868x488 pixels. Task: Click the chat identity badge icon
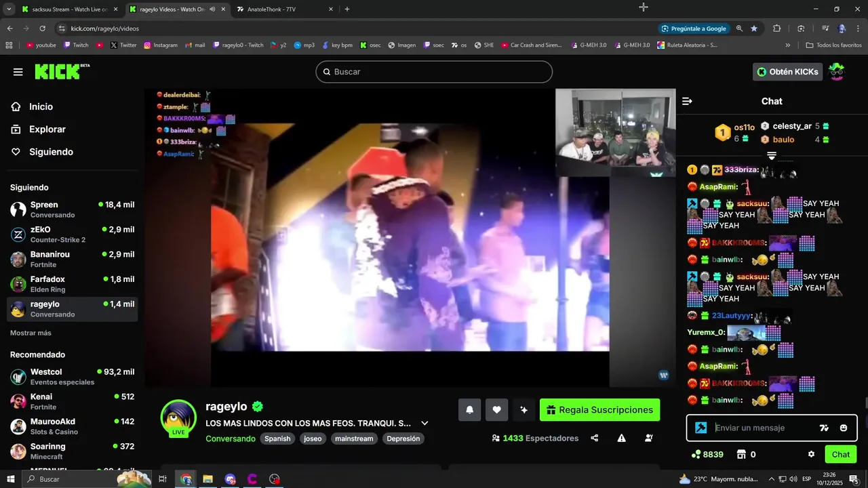[701, 428]
